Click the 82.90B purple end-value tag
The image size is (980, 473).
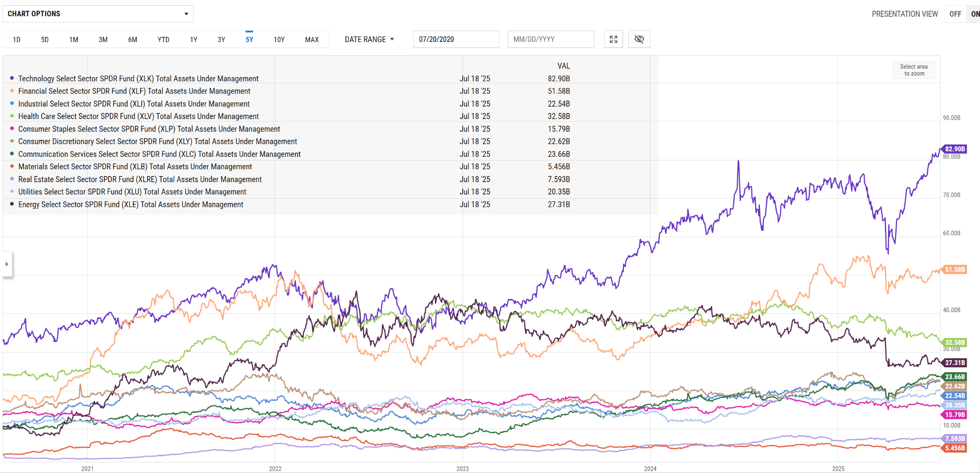tap(954, 149)
